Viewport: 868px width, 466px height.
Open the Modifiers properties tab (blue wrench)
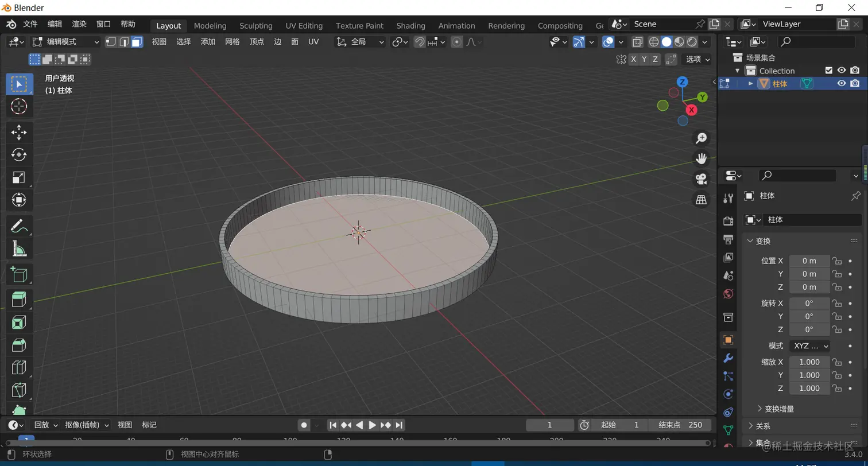pos(728,358)
